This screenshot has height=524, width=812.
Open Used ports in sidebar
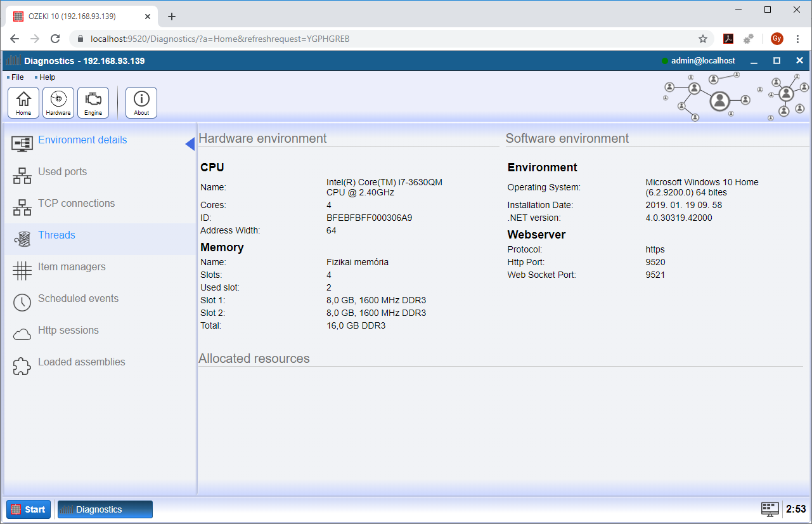[x=62, y=172]
